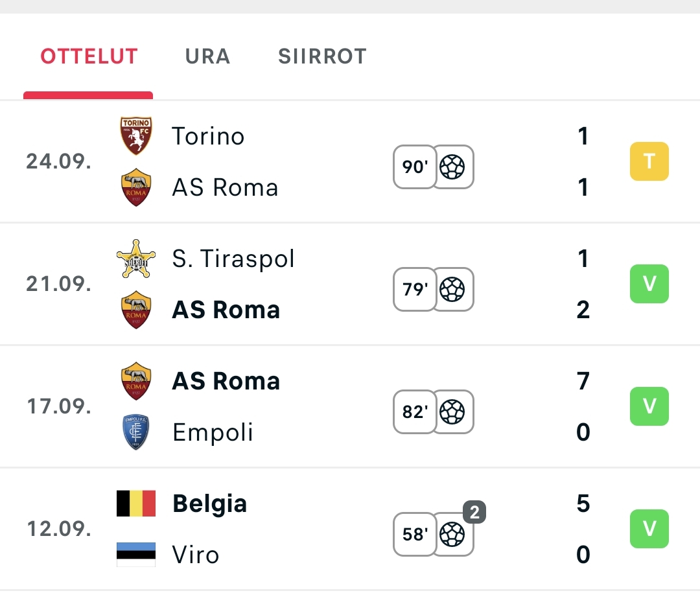Tap green V badge for Empoli match

point(649,406)
